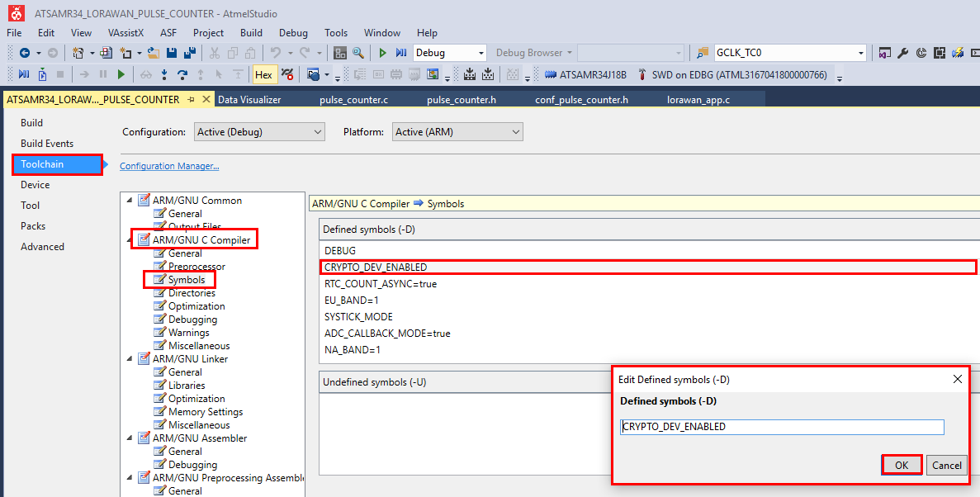Click the ATSAMR34J18B device chip button
Image resolution: width=980 pixels, height=497 pixels.
click(585, 74)
